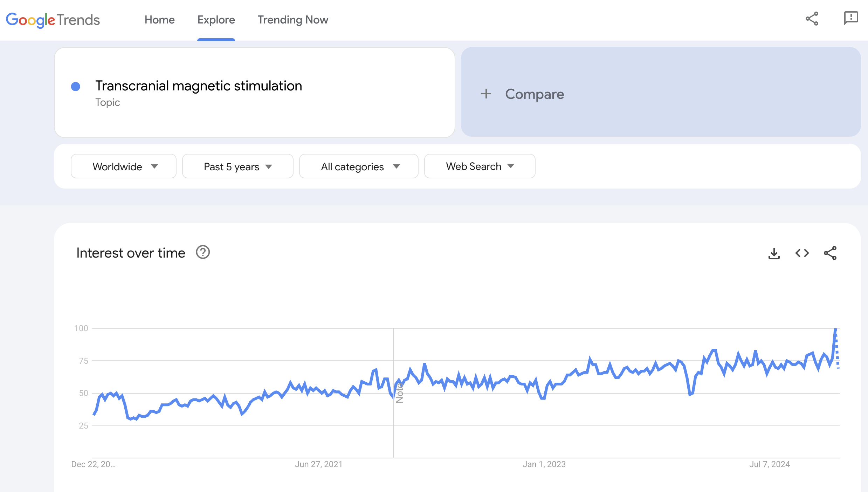868x492 pixels.
Task: Change the Web Search type dropdown
Action: [480, 166]
